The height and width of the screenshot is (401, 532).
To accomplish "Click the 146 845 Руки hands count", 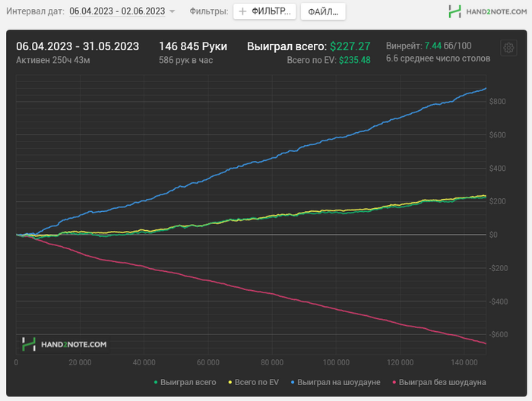I will [193, 46].
